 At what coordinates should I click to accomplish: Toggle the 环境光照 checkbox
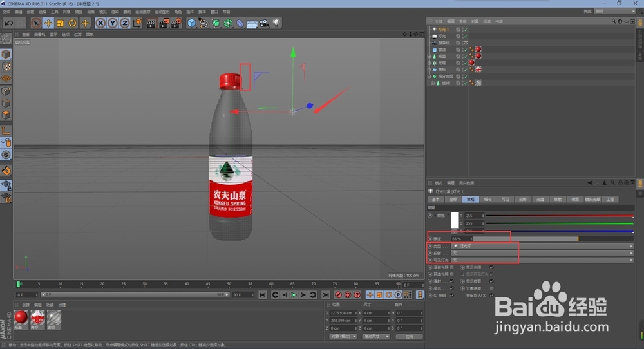pos(452,274)
